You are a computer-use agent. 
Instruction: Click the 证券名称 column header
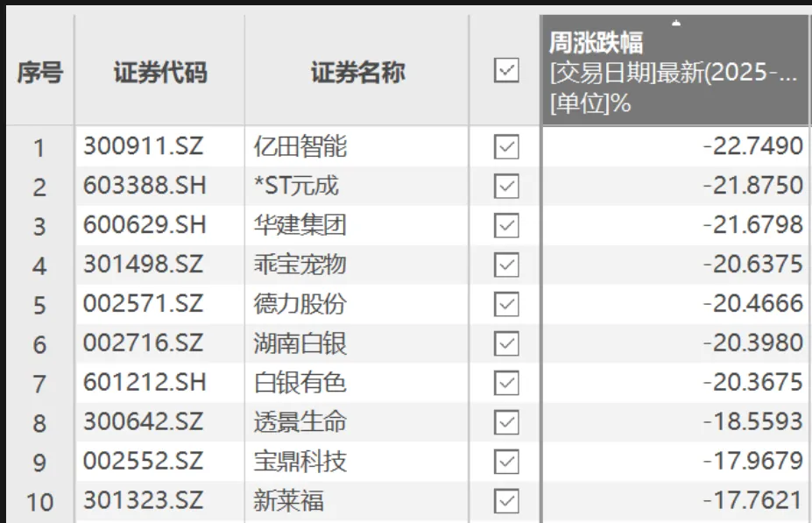click(x=357, y=74)
